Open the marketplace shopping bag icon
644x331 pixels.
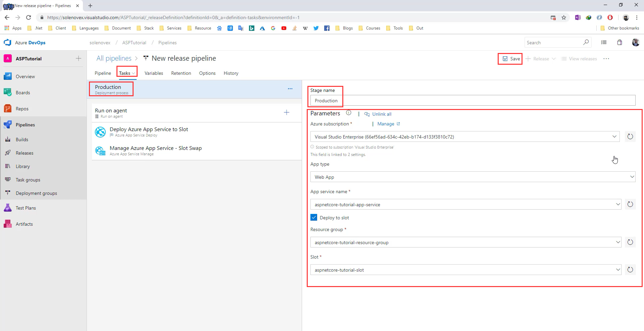pyautogui.click(x=620, y=42)
